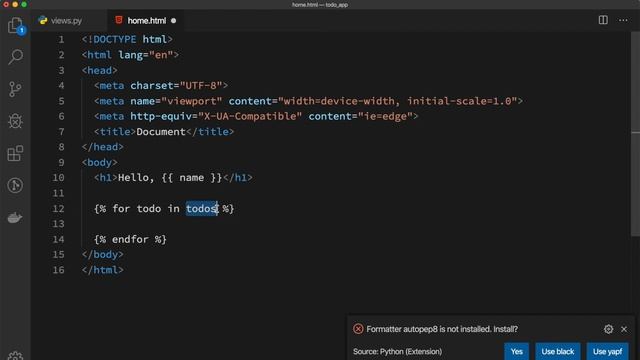Click the macOS yellow minimize window button
The height and width of the screenshot is (360, 640).
tap(15, 4)
